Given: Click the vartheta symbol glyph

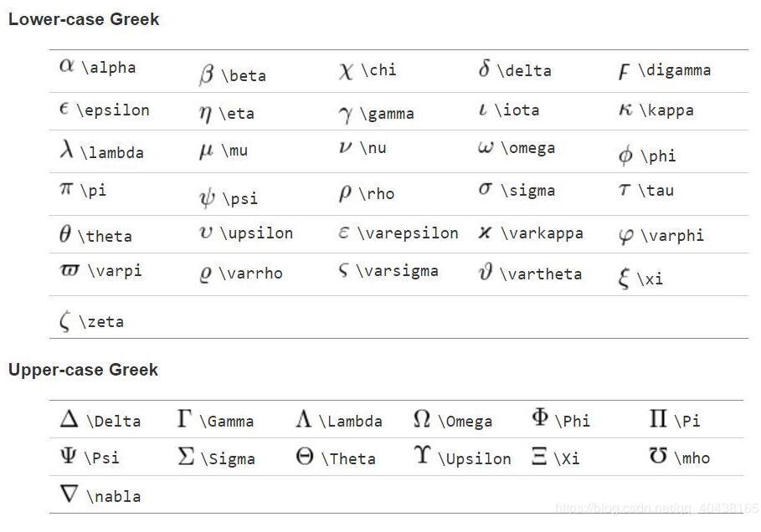Looking at the screenshot, I should [x=486, y=272].
